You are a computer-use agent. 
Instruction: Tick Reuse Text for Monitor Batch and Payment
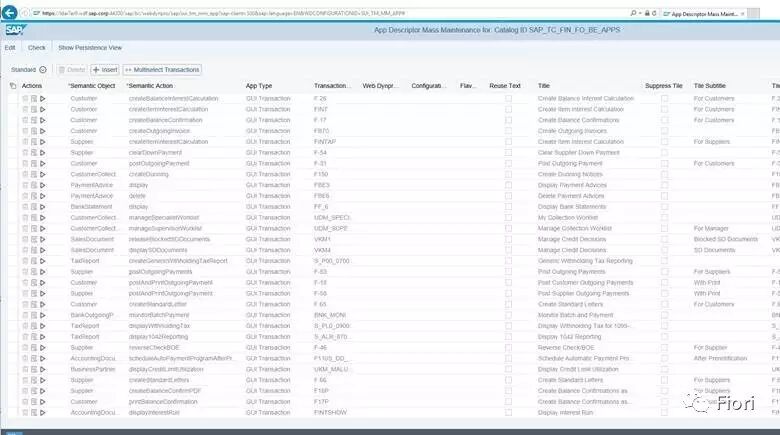click(x=508, y=315)
